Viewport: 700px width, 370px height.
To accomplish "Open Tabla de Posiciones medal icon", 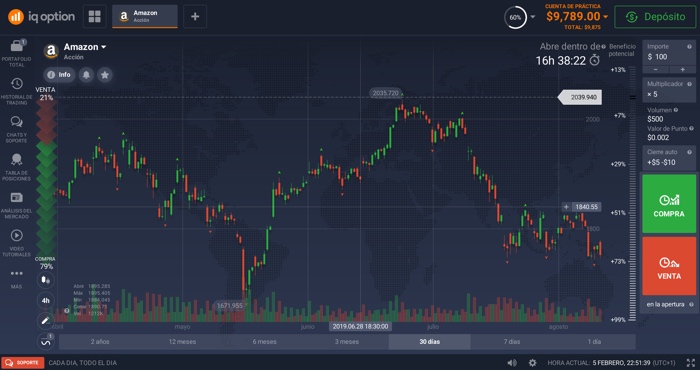I will click(x=17, y=159).
